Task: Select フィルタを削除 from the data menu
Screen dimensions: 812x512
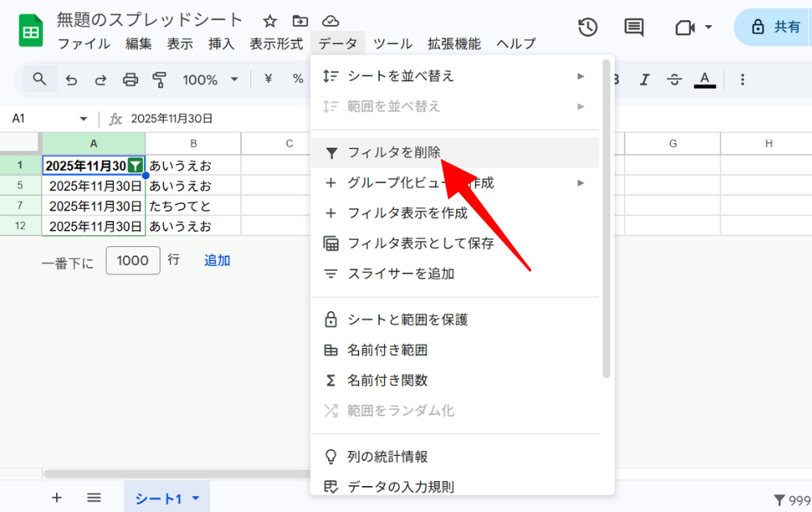Action: point(394,153)
